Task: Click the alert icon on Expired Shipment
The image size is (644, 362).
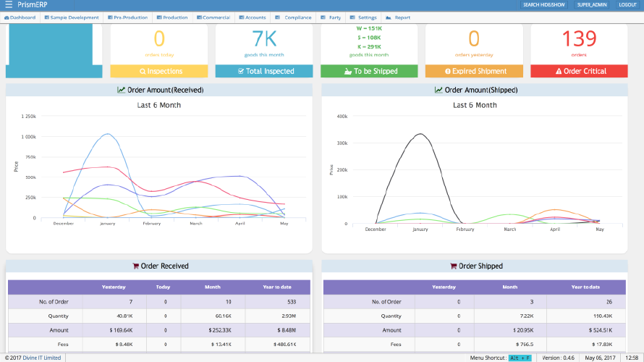Action: pyautogui.click(x=448, y=72)
